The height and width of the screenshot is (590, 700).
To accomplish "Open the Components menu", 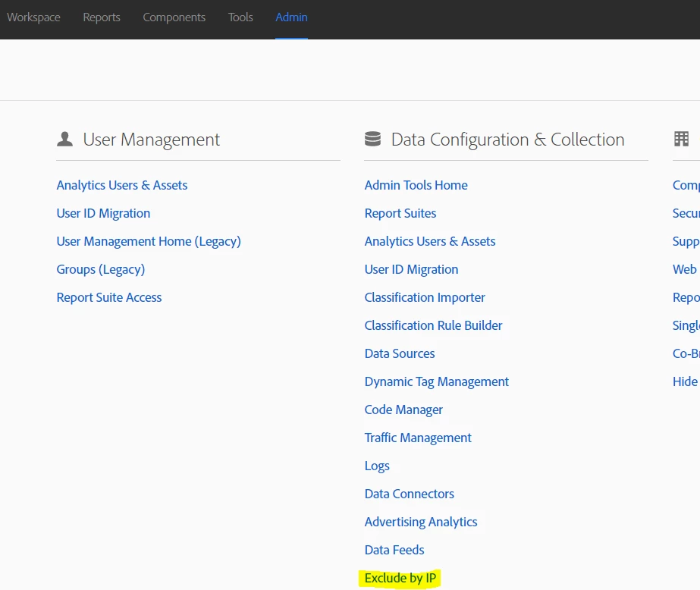I will 174,17.
